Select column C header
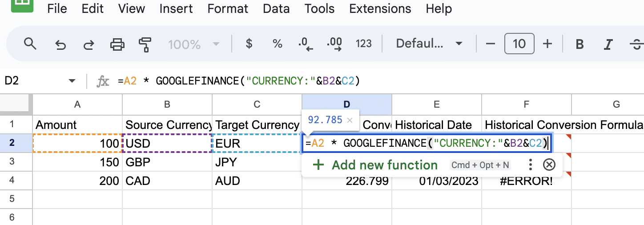This screenshot has width=644, height=225. click(257, 104)
